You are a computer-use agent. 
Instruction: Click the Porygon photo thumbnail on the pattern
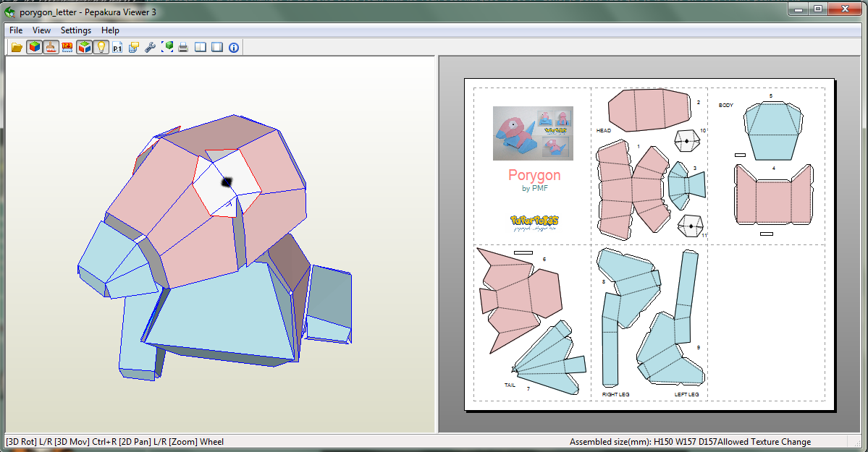[533, 133]
